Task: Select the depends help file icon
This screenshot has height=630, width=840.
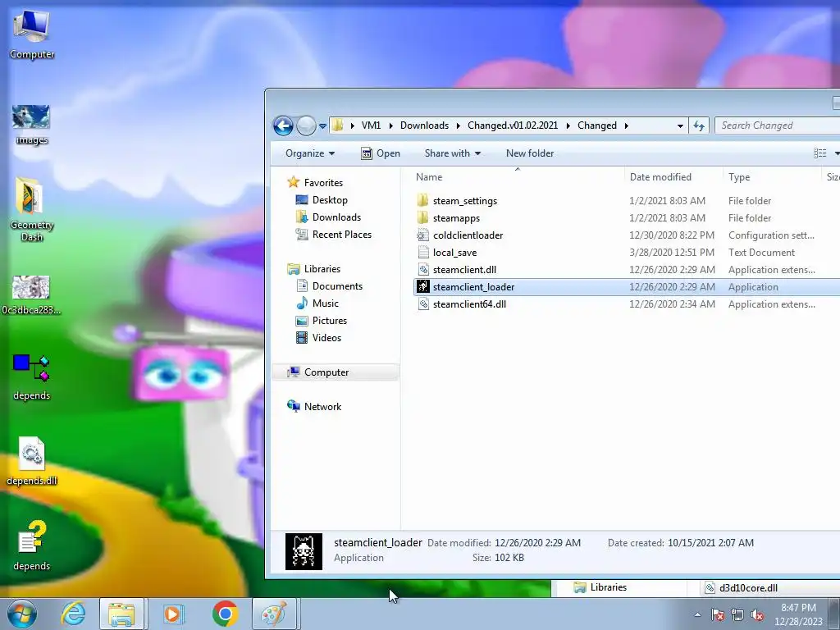Action: coord(32,546)
